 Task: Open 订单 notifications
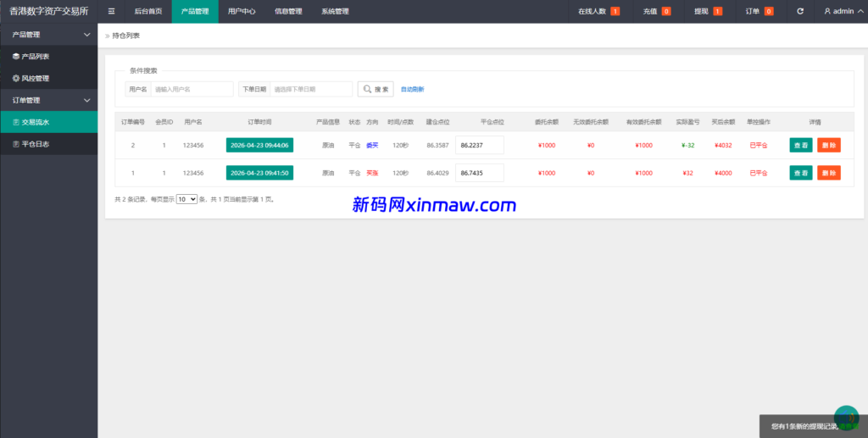pos(759,11)
